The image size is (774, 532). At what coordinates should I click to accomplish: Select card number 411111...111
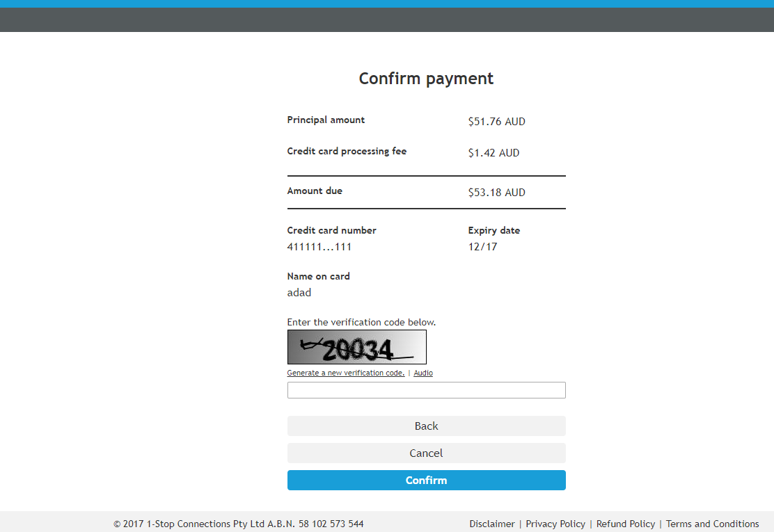click(x=319, y=246)
